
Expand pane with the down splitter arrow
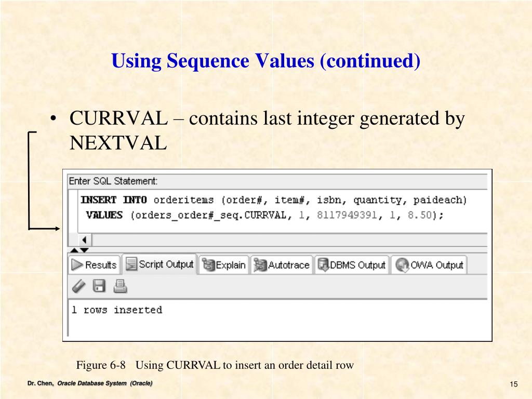coord(84,250)
